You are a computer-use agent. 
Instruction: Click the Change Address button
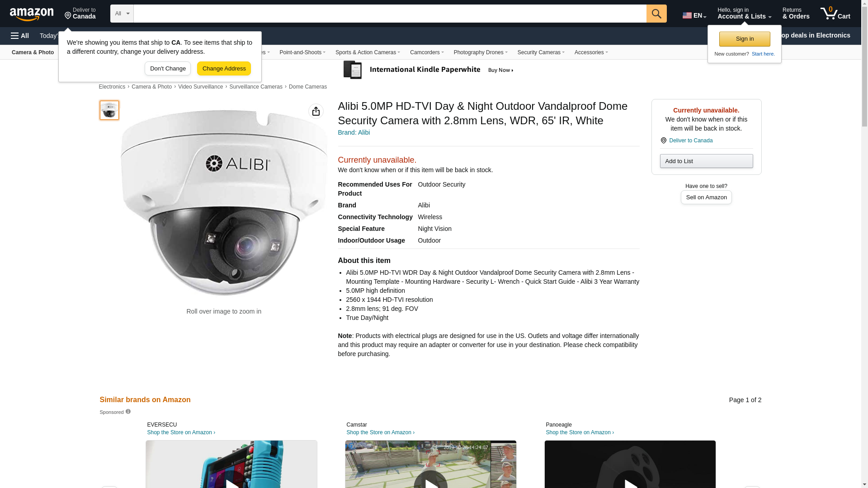coord(224,69)
